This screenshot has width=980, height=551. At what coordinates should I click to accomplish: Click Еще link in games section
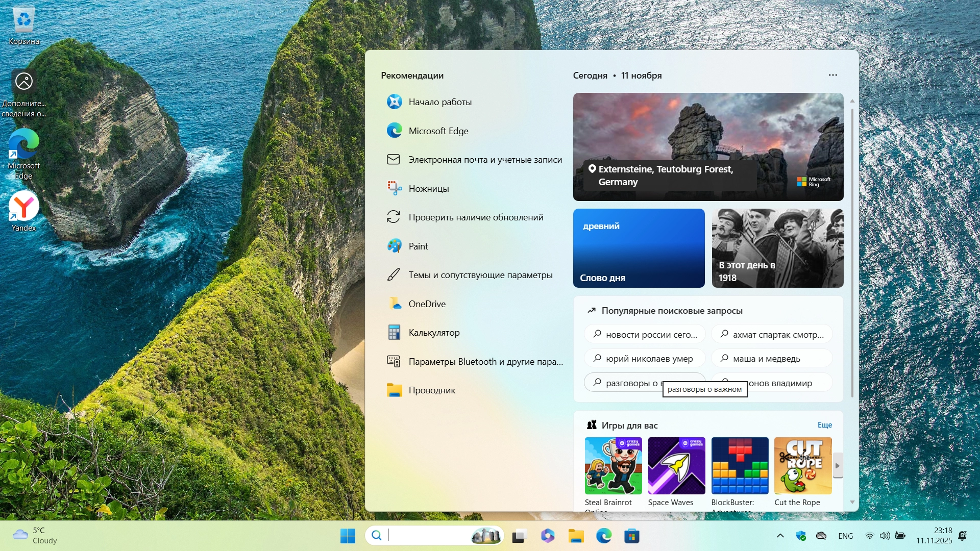[x=824, y=425]
